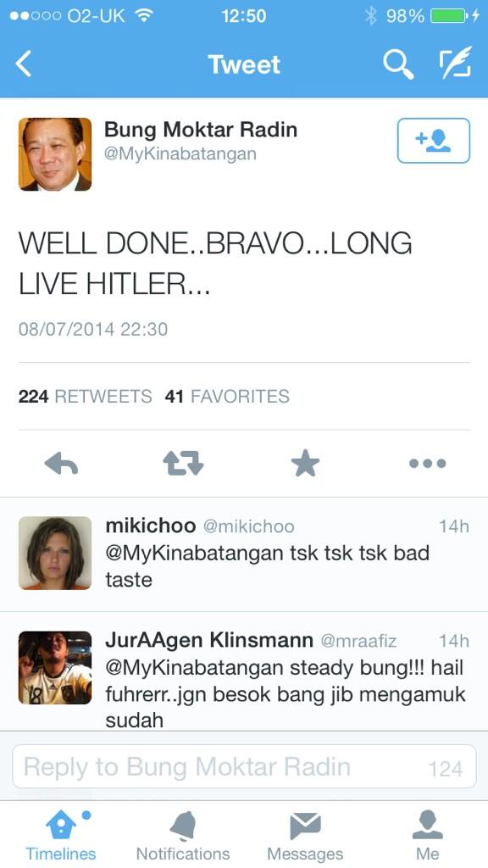Open the Me profile tab

pos(427,835)
